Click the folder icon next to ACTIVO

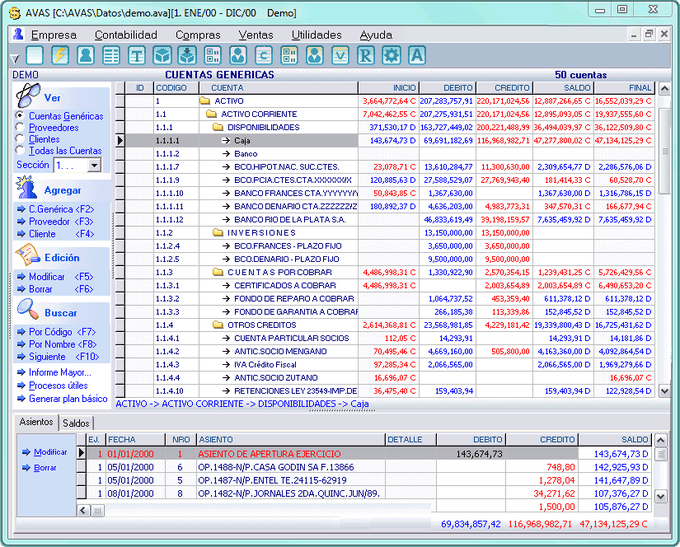point(205,101)
